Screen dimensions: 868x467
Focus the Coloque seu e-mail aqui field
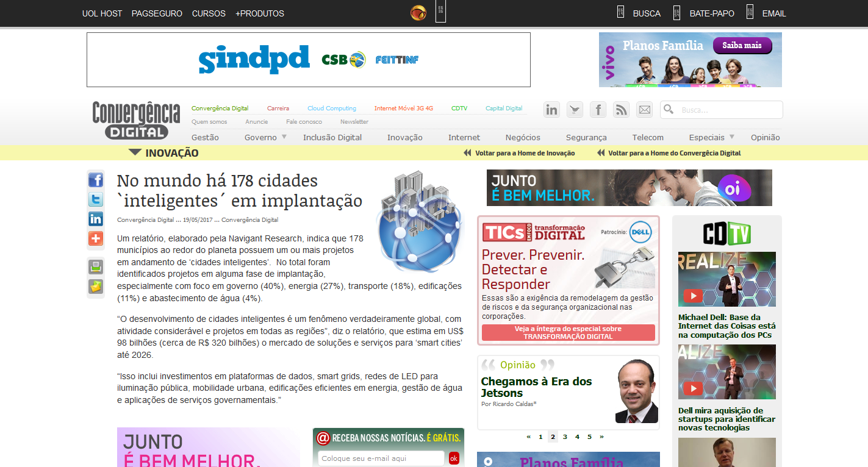tap(381, 458)
